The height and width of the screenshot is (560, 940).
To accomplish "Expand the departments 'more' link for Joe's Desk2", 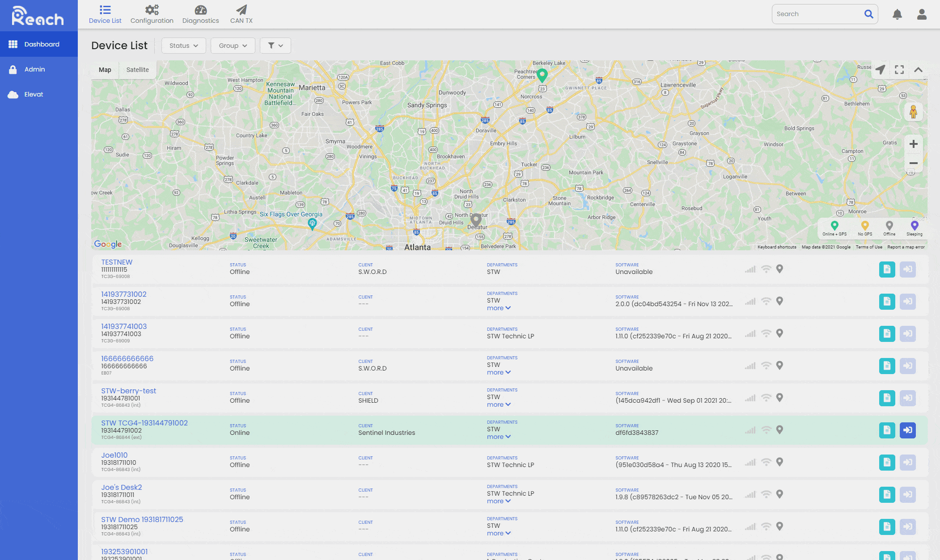I will tap(498, 501).
